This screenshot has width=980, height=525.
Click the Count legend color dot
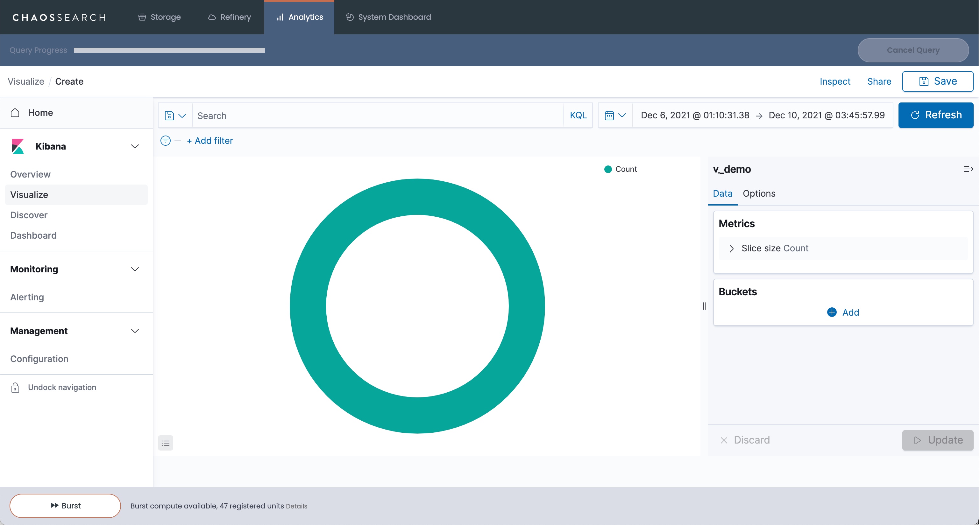[608, 169]
